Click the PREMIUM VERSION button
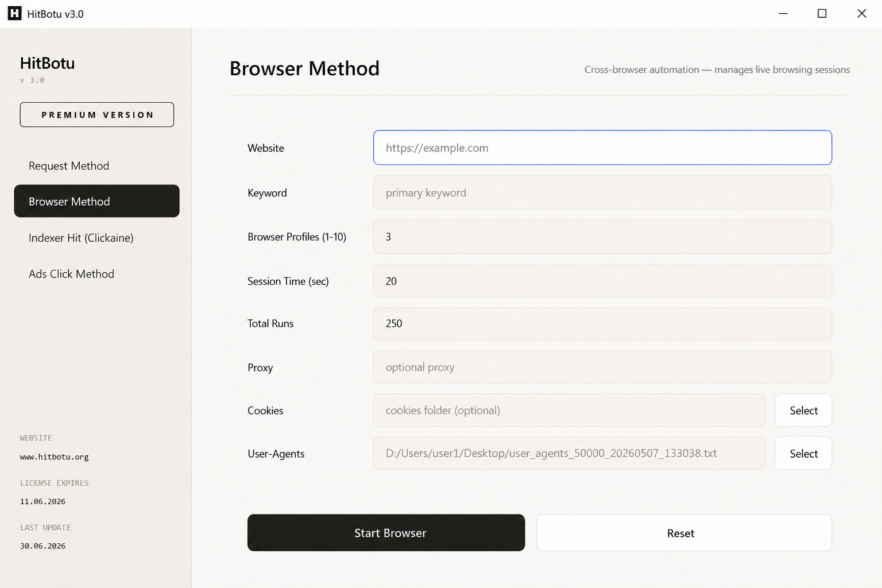Image resolution: width=882 pixels, height=588 pixels. (97, 115)
